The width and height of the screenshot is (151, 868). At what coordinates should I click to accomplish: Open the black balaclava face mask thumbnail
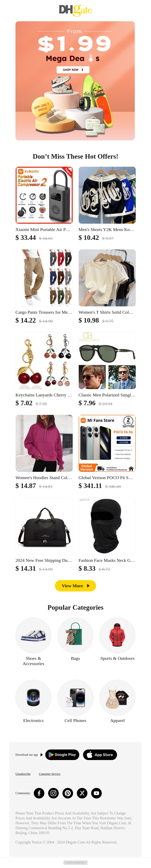tap(107, 526)
